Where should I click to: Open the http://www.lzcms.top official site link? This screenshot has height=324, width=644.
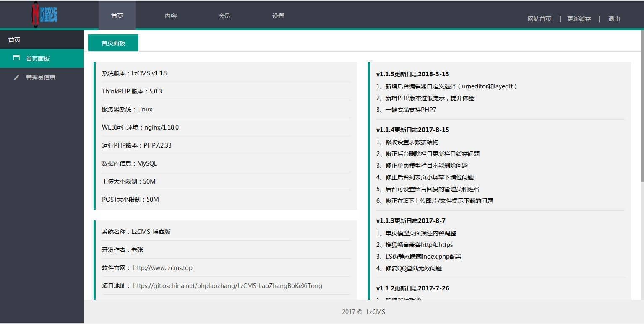[163, 268]
